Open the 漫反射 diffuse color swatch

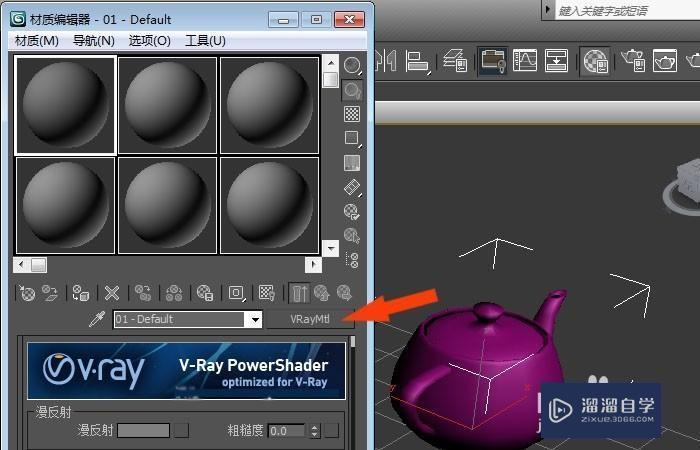point(143,431)
